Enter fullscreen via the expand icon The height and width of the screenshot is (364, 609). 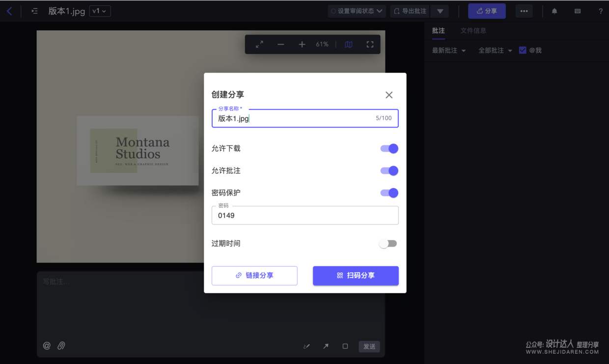pos(370,44)
